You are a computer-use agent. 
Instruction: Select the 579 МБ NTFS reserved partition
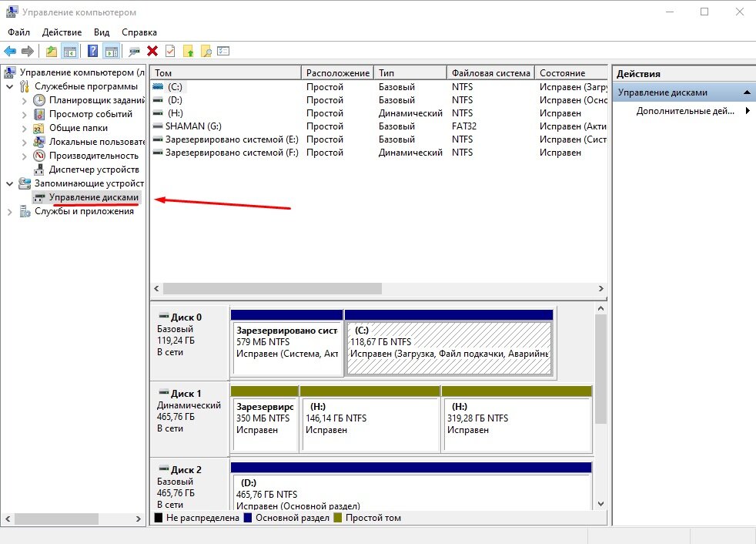287,343
